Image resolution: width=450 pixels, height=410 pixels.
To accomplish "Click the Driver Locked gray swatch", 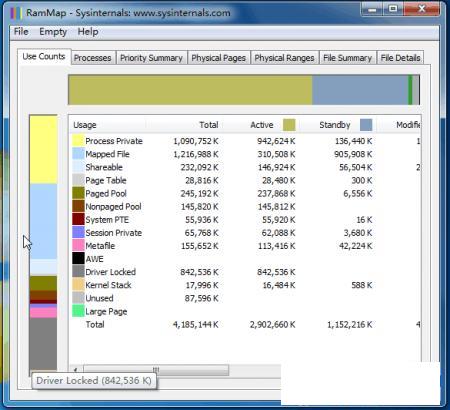I will click(x=78, y=272).
